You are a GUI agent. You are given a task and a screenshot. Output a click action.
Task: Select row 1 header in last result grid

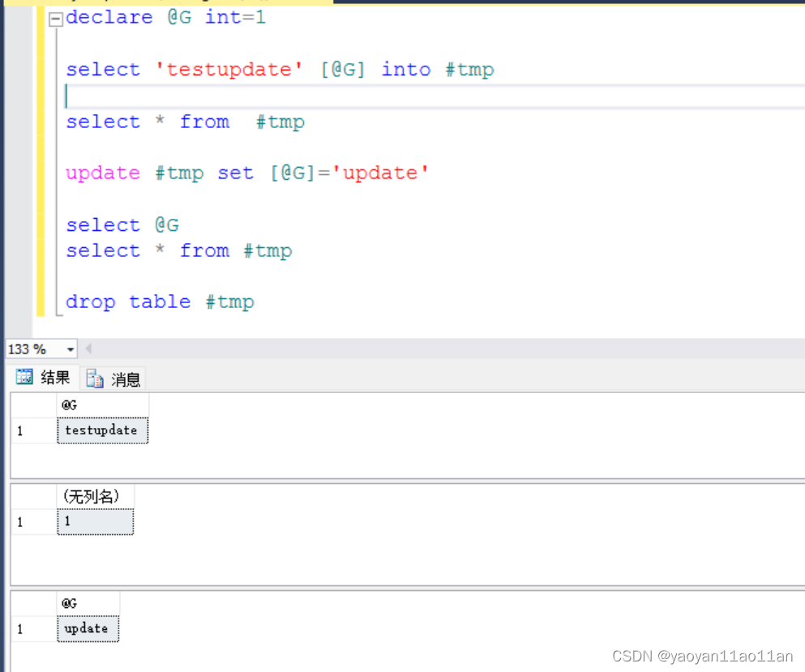pyautogui.click(x=32, y=628)
